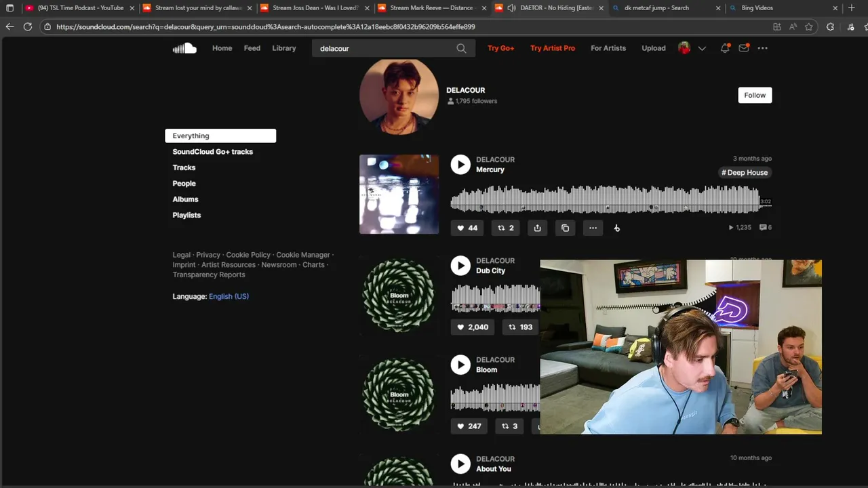The height and width of the screenshot is (488, 868).
Task: Follow the DELACOUR profile
Action: pos(755,95)
